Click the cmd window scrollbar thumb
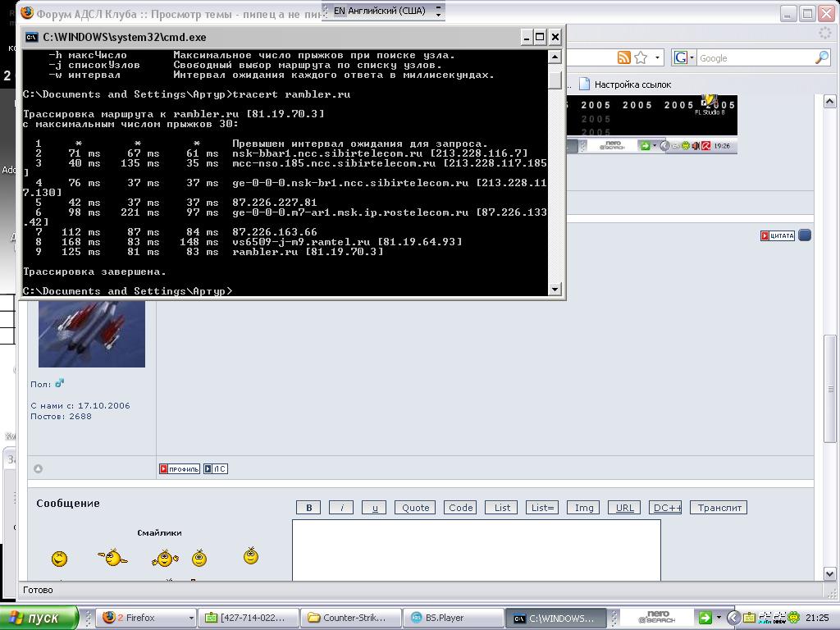Image resolution: width=840 pixels, height=630 pixels. tap(555, 80)
